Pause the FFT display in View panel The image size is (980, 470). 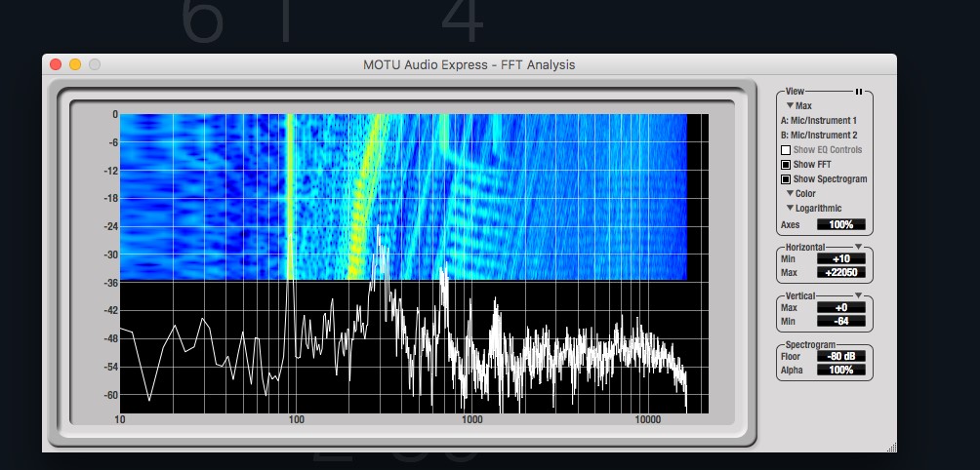point(858,92)
